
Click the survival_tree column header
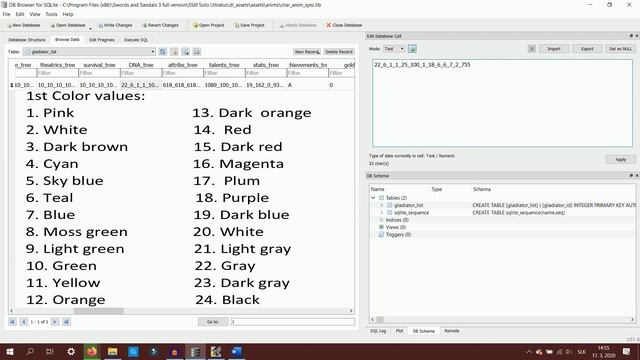pos(99,65)
